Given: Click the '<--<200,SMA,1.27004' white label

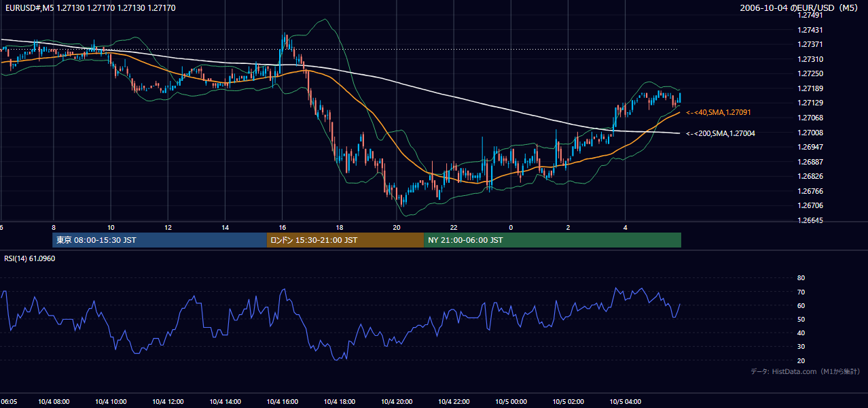Looking at the screenshot, I should tap(721, 133).
